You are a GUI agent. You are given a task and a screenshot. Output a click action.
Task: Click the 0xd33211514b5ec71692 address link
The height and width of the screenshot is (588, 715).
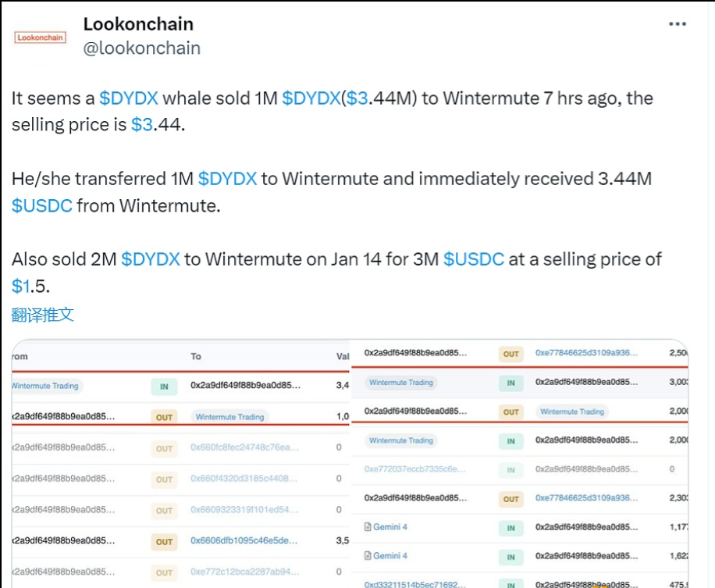[x=414, y=584]
